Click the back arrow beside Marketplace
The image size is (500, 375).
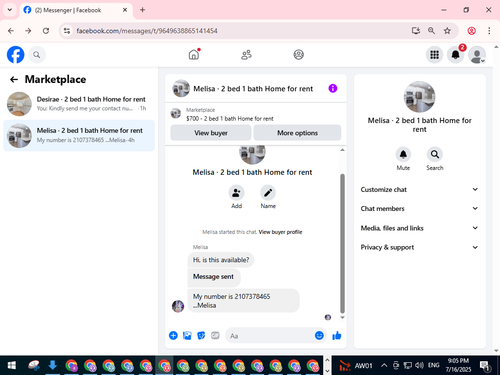tap(14, 79)
